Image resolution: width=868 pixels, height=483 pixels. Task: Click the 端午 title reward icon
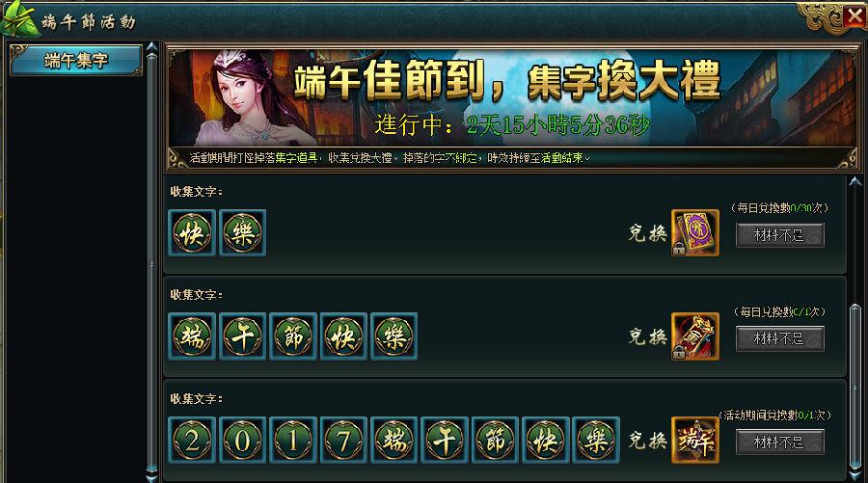694,441
